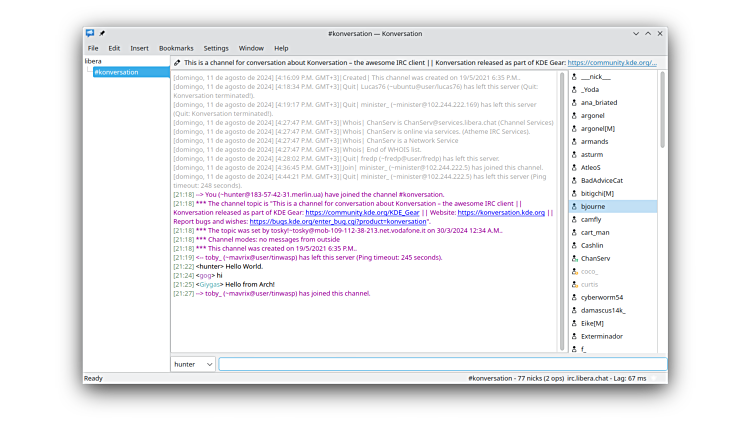Viewport: 752px width, 423px height.
Task: Click the user icon beside ChanServ
Action: [574, 258]
